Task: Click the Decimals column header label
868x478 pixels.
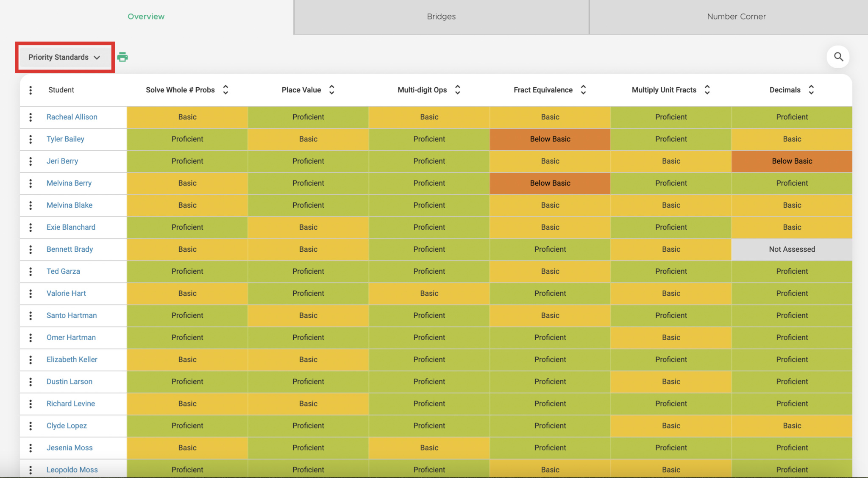Action: click(785, 90)
